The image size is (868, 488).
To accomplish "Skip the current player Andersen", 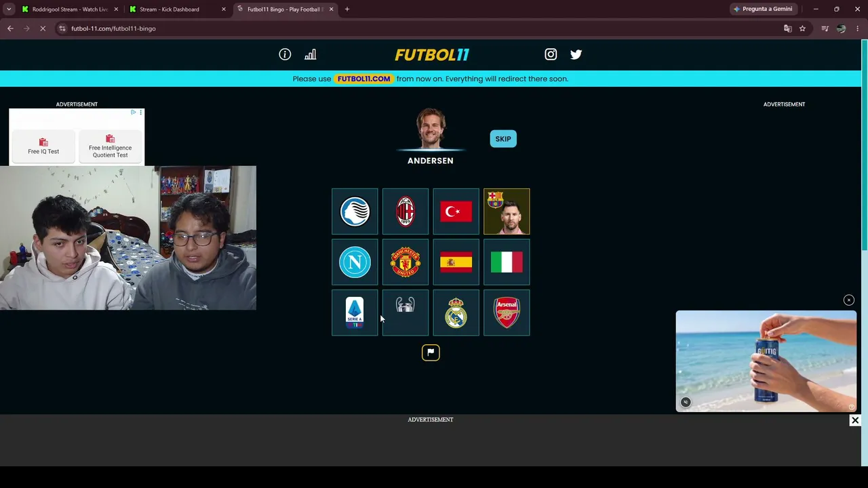I will click(x=503, y=139).
